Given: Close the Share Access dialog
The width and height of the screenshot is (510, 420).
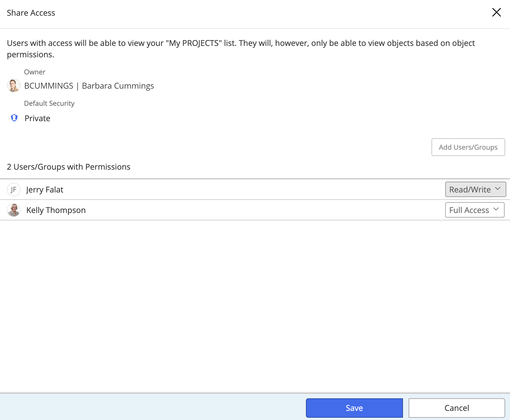Looking at the screenshot, I should tap(496, 12).
